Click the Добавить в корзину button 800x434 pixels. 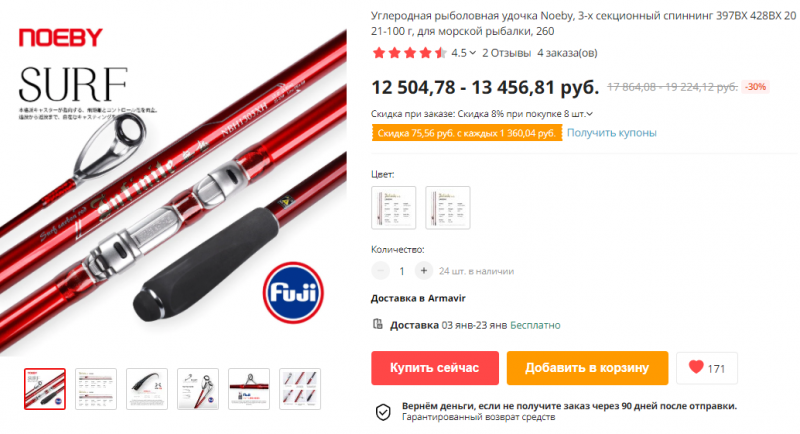(x=587, y=368)
